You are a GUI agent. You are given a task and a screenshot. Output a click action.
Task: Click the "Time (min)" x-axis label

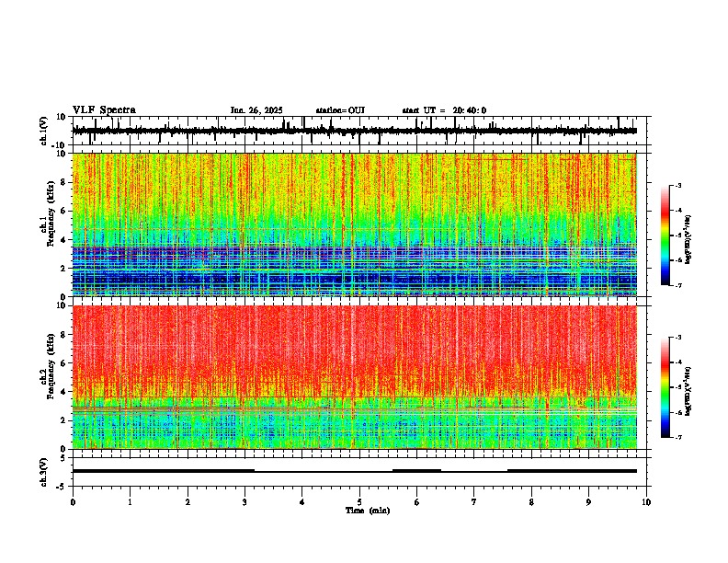coord(368,511)
